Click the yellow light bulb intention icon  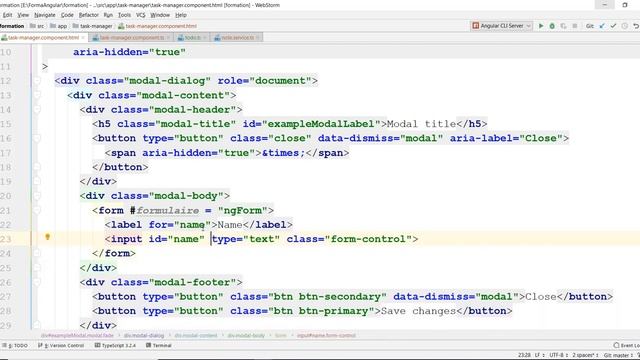(47, 237)
